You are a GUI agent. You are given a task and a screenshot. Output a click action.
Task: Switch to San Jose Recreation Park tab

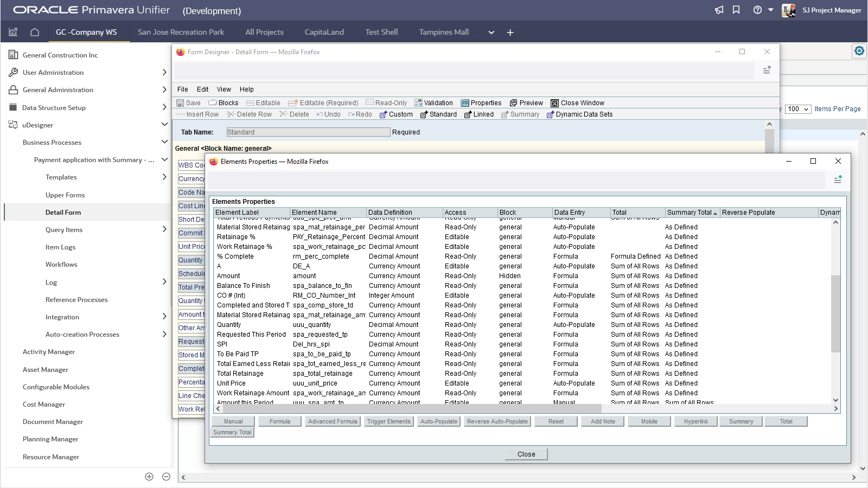tap(181, 32)
